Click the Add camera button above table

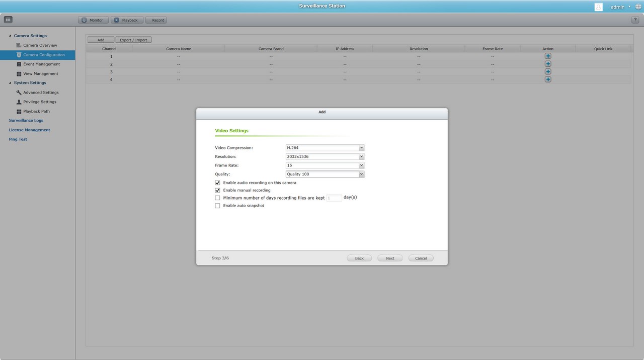coord(101,40)
